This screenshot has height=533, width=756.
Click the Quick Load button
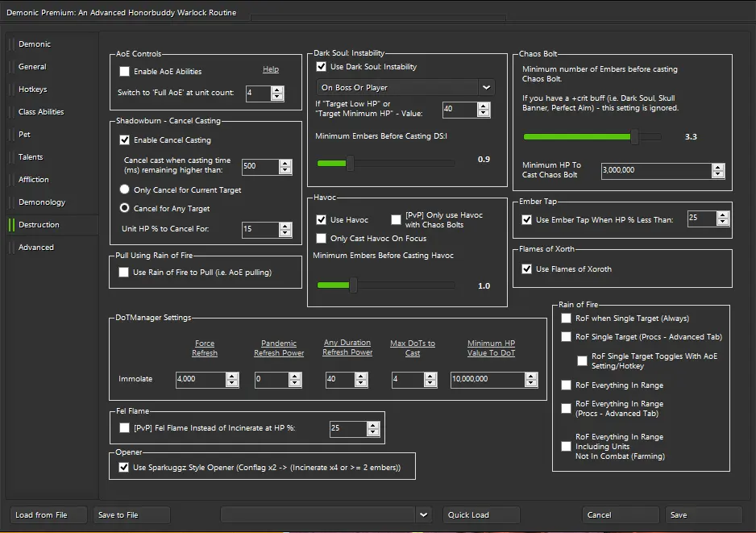coord(481,514)
